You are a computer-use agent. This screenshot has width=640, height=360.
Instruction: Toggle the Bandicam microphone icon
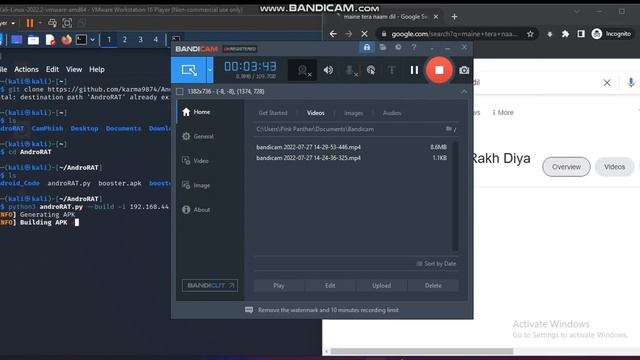[x=350, y=70]
